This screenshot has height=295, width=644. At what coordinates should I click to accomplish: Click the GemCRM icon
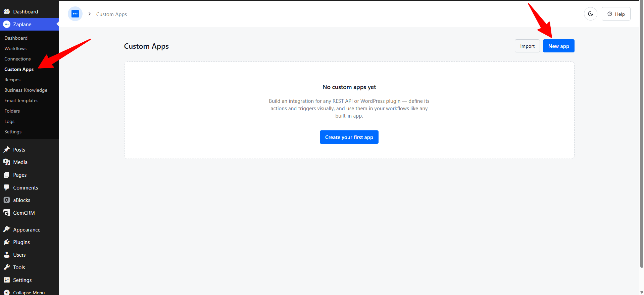point(7,213)
